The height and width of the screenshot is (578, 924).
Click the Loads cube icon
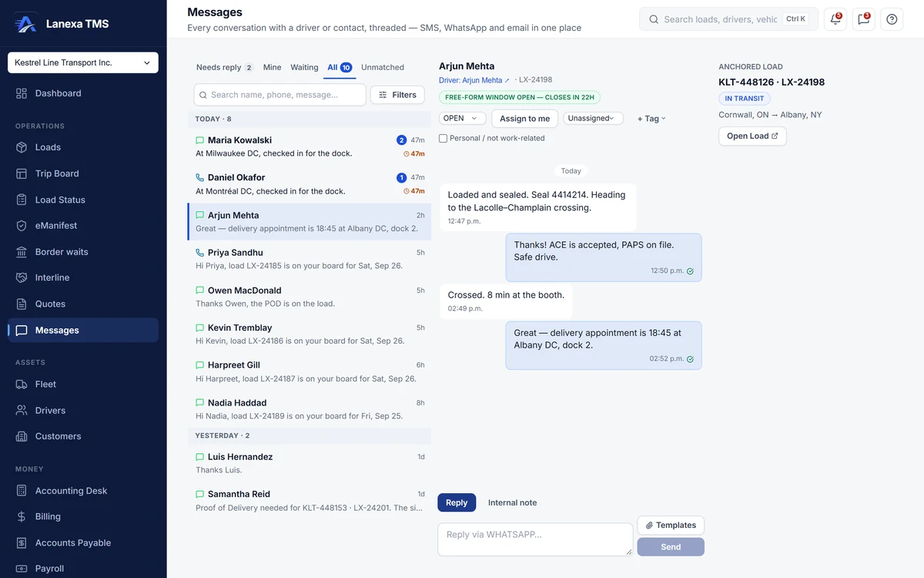click(x=22, y=147)
